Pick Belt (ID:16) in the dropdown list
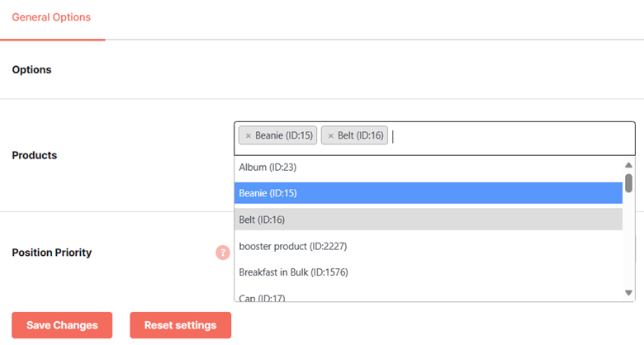 429,220
